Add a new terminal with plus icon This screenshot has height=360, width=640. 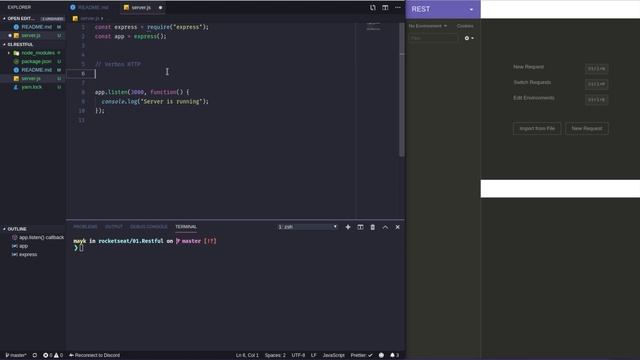click(x=348, y=227)
